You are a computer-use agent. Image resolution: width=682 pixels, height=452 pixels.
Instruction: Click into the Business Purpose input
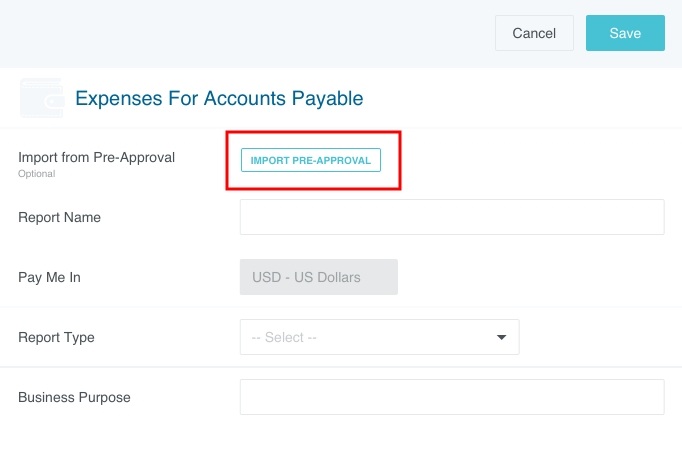452,397
